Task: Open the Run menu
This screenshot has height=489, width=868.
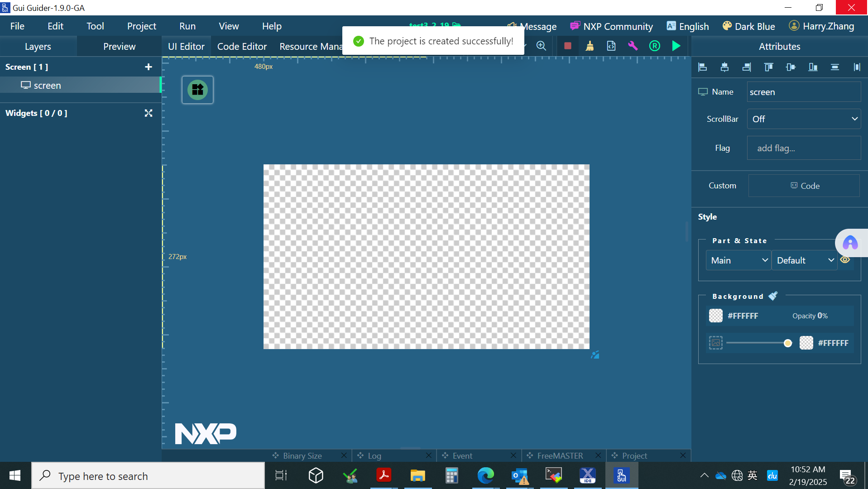Action: click(187, 26)
